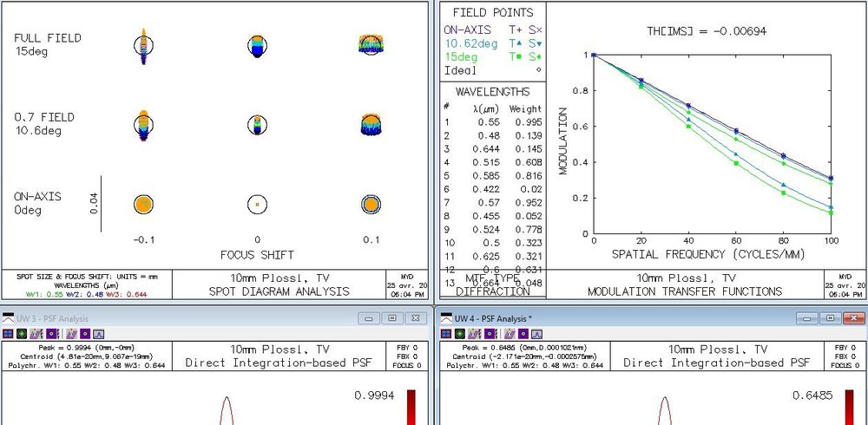Click the wavelength value 0.524 in row 9
Image resolution: width=868 pixels, height=425 pixels.
(486, 230)
